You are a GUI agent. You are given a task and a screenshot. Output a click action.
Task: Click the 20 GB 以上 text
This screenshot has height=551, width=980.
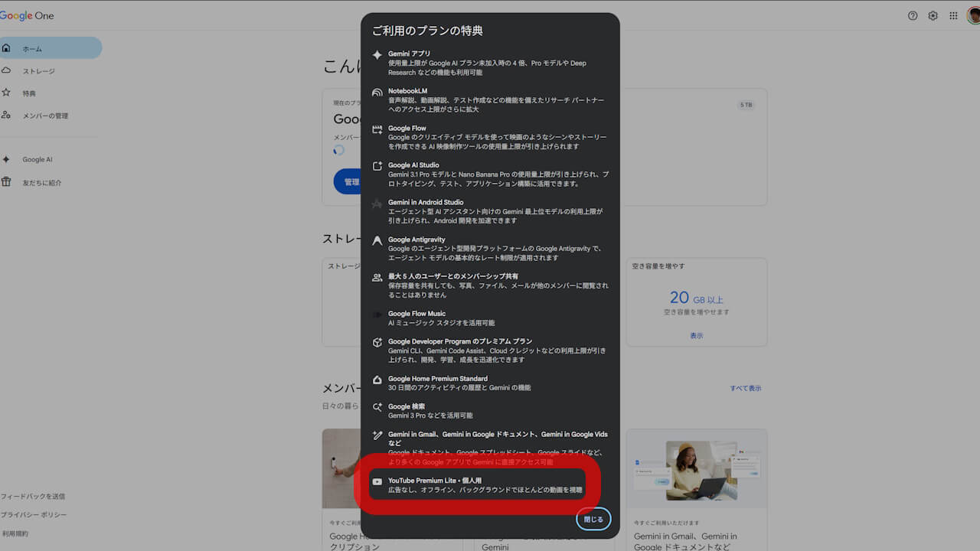point(697,298)
